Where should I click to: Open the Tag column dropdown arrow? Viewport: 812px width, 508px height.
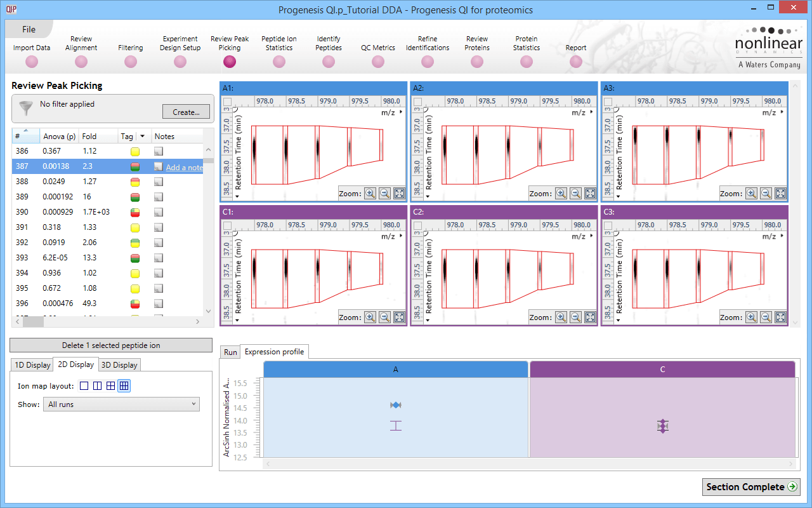[143, 136]
